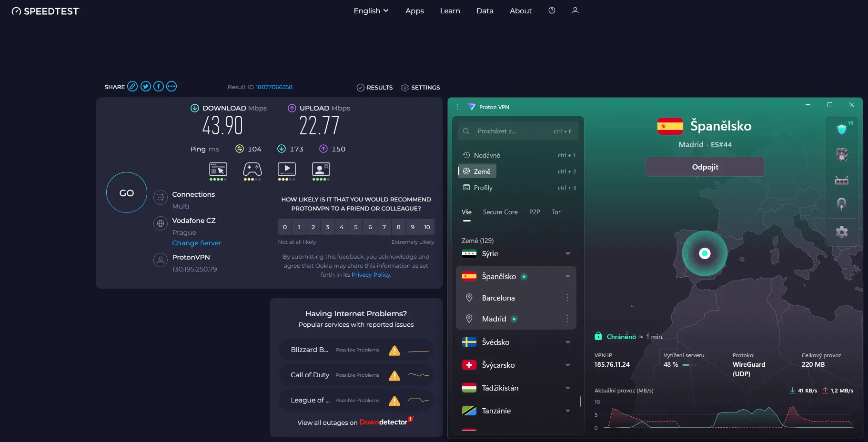Click the Change Server link

click(196, 243)
